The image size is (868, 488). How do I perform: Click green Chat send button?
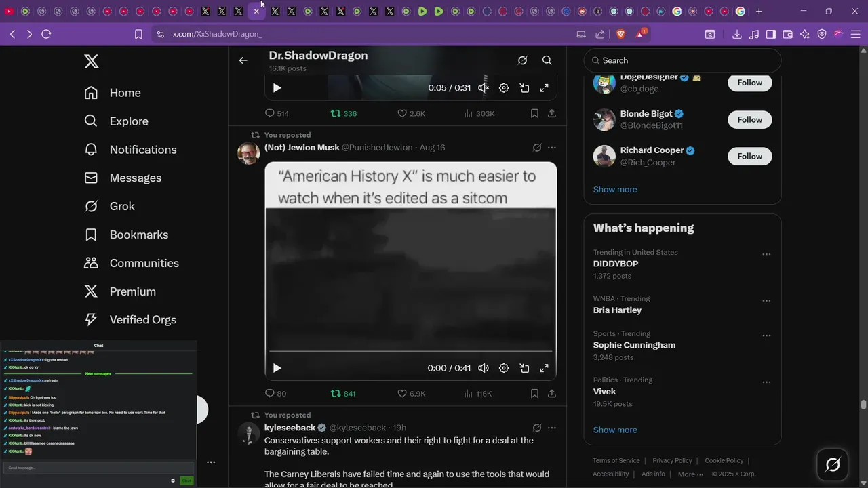[x=186, y=481]
